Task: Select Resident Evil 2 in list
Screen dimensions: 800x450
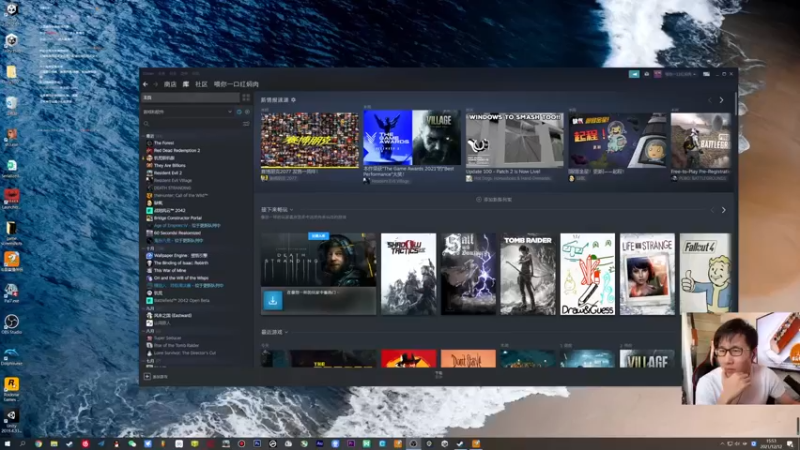Action: (167, 173)
